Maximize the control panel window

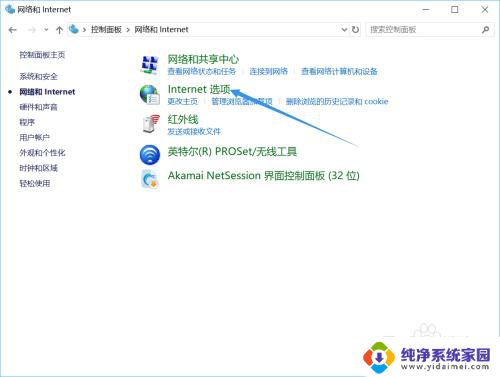(455, 10)
